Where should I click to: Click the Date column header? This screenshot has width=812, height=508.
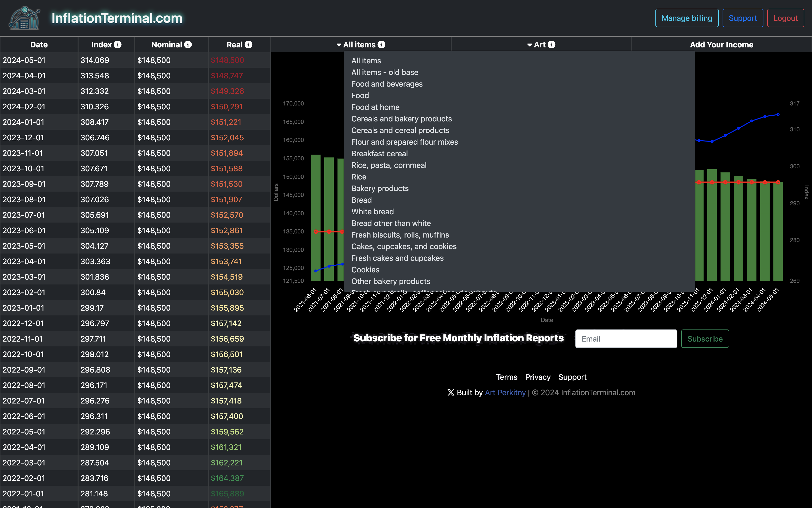[39, 45]
